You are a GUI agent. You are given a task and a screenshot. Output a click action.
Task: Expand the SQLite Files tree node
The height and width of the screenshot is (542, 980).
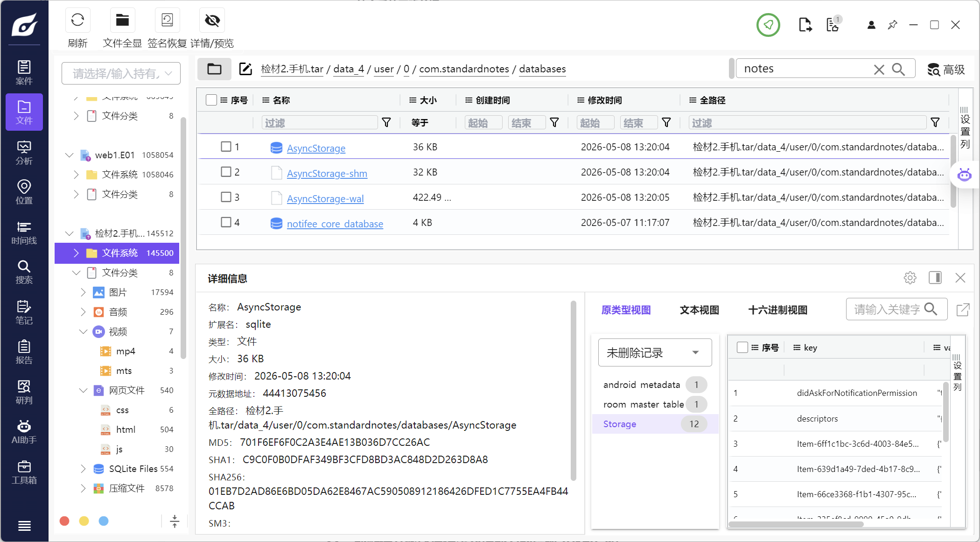83,469
